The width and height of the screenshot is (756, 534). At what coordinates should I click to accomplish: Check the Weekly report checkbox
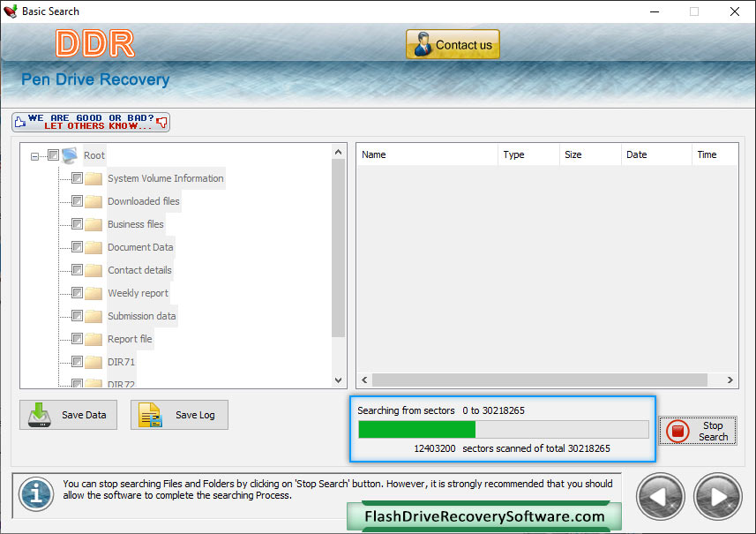[77, 293]
